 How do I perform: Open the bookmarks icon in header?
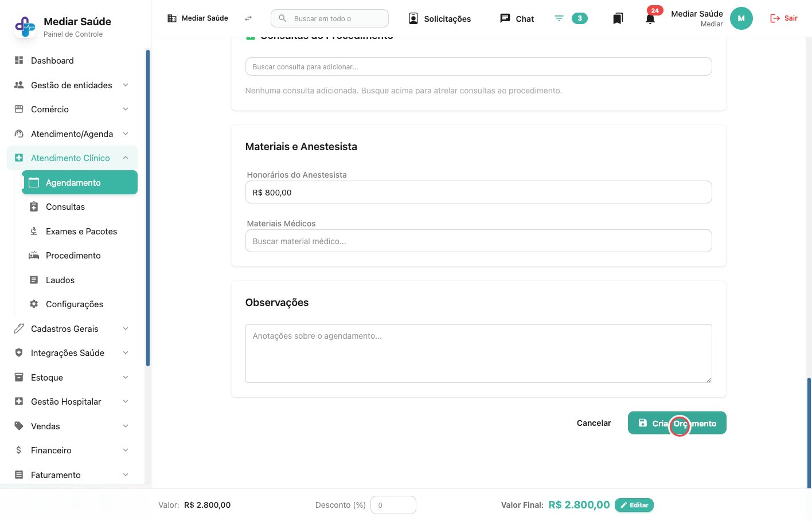point(618,19)
